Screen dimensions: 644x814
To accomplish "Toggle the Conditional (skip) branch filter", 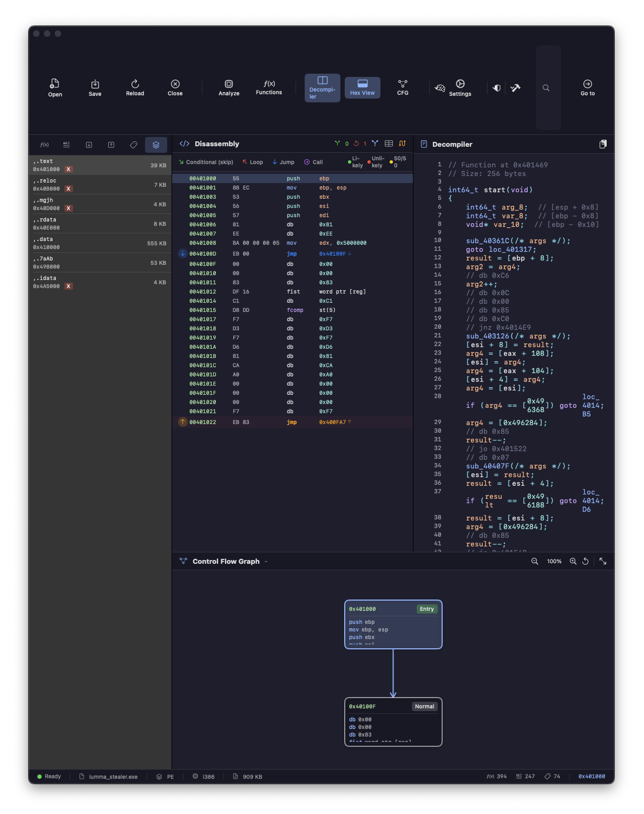I will [206, 161].
